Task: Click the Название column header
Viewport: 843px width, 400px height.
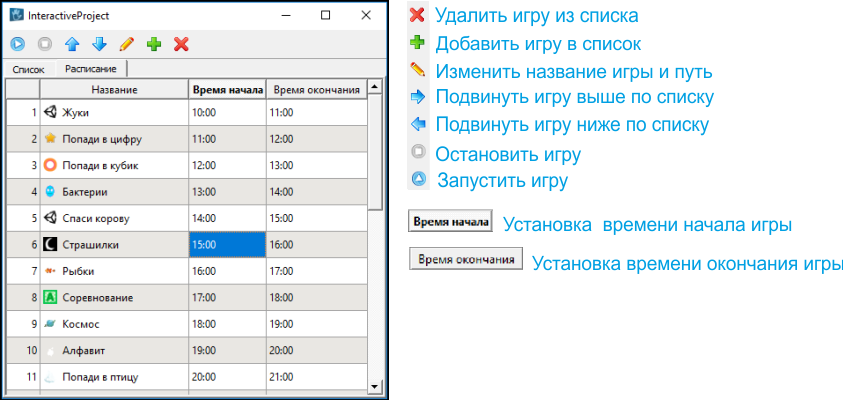Action: pyautogui.click(x=113, y=89)
